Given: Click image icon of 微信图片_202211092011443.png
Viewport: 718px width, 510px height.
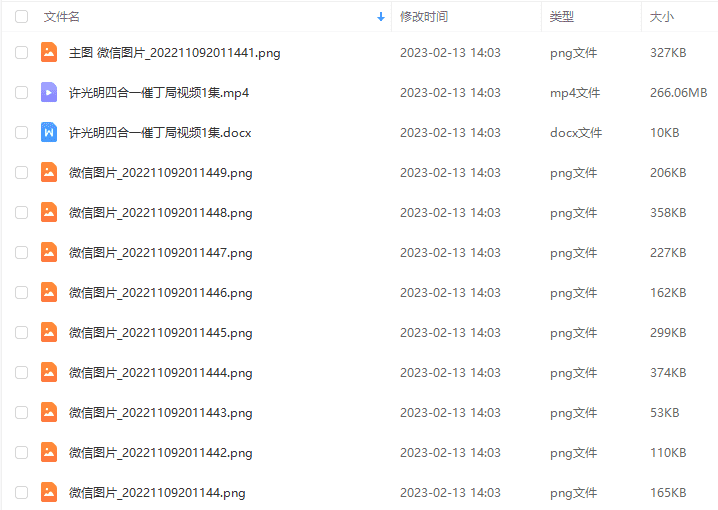Looking at the screenshot, I should (x=49, y=412).
